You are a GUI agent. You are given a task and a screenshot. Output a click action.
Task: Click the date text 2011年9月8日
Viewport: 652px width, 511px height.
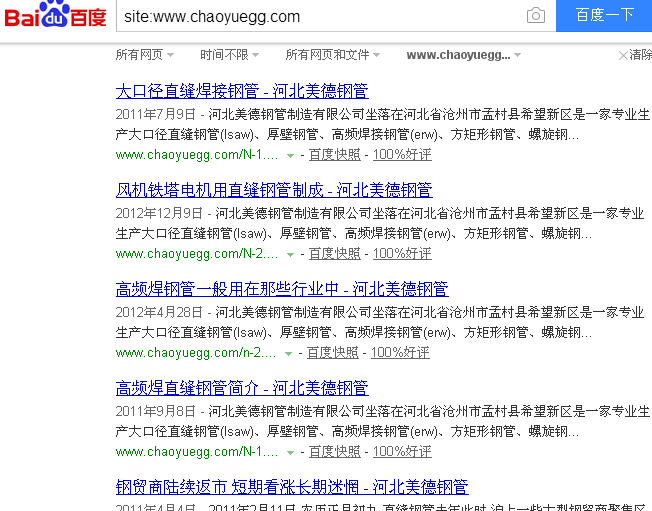156,411
